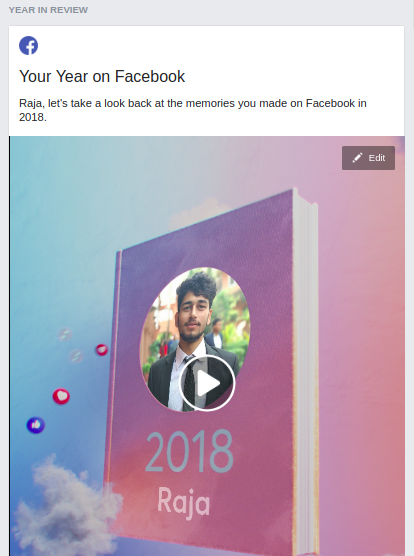Click the lower translucent bubble icon
Image resolution: width=414 pixels, height=556 pixels.
point(76,356)
